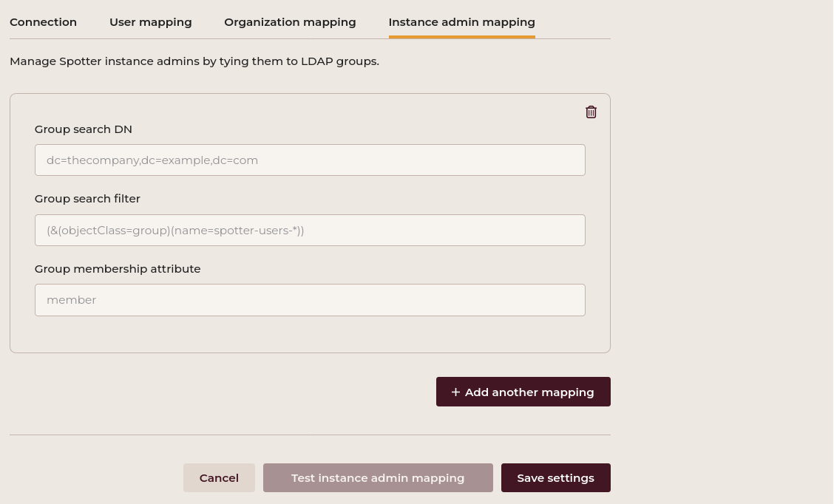Viewport: 834px width, 504px height.
Task: Click the plus icon before Add another mapping
Action: coord(455,392)
